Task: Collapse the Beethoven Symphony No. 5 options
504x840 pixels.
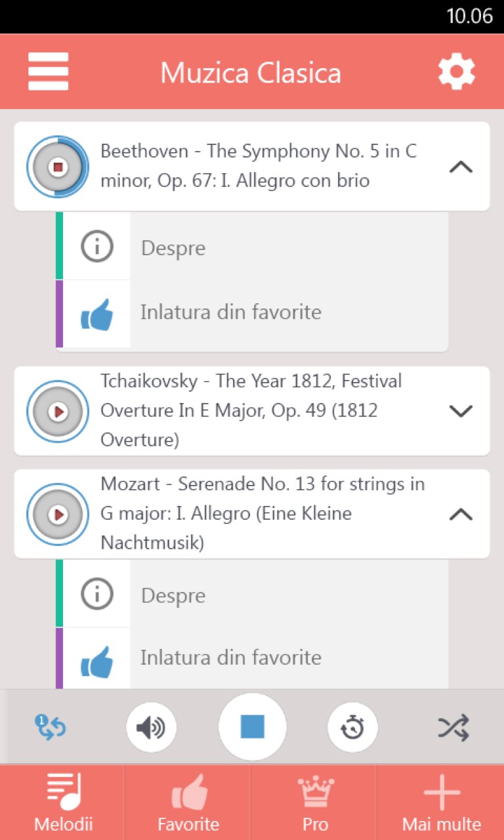Action: pos(461,167)
